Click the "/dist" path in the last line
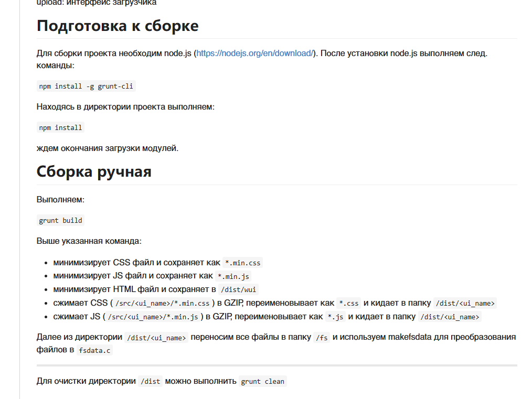This screenshot has height=399, width=532. pyautogui.click(x=151, y=381)
